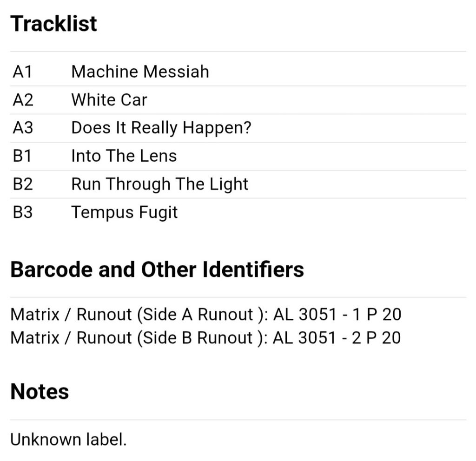
Task: Select the Side A Runout matrix line
Action: [206, 314]
